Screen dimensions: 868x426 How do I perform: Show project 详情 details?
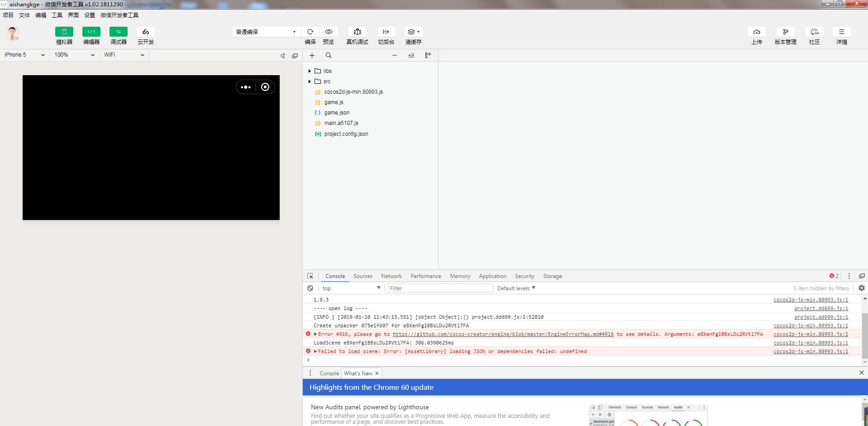(x=842, y=32)
